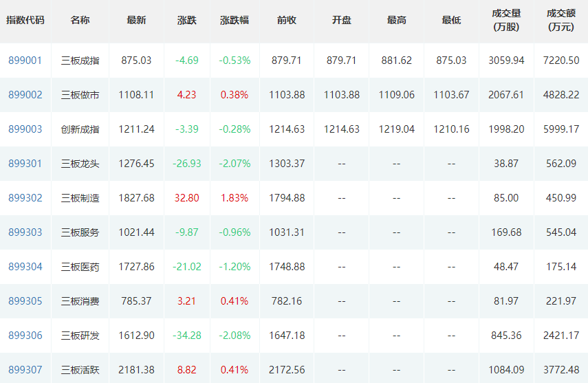
Task: Open index code 899304 link
Action: pos(25,267)
